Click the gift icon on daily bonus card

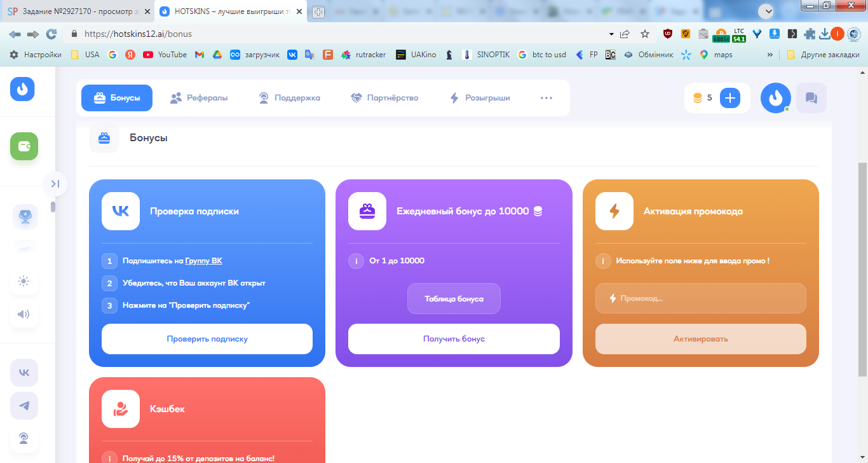[367, 211]
